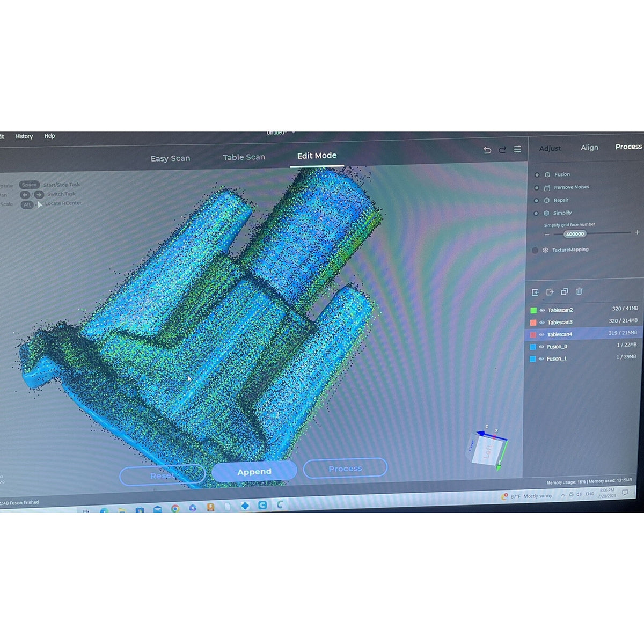Hide Tablescan2 with its eye icon
The height and width of the screenshot is (644, 644).
(x=542, y=310)
